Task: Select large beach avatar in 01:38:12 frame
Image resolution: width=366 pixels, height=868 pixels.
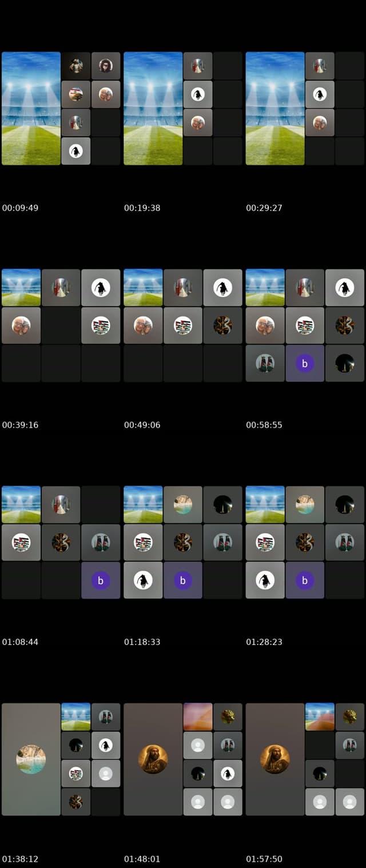Action: coord(31,759)
